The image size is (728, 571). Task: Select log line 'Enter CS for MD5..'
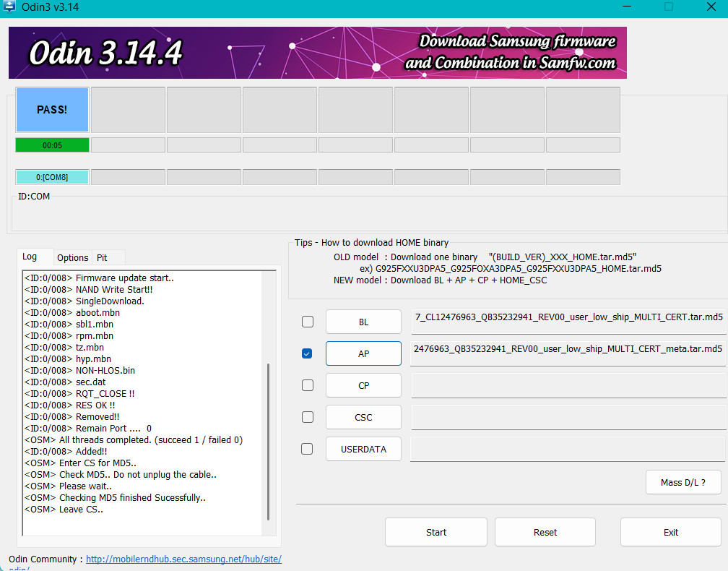tap(80, 463)
